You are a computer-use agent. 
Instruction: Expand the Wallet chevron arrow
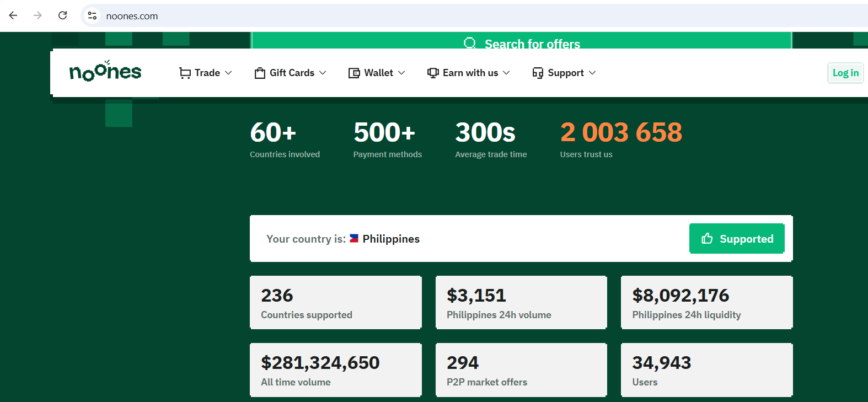[x=401, y=73]
